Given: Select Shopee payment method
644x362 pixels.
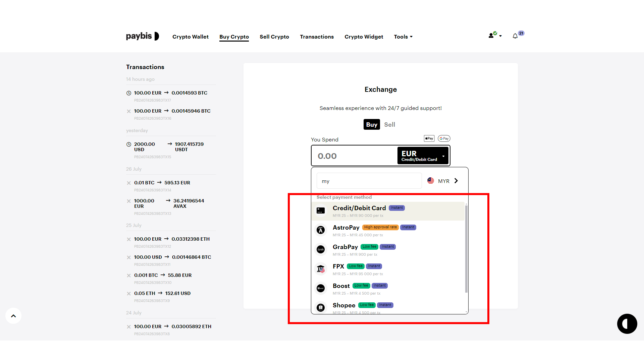Looking at the screenshot, I should point(388,307).
